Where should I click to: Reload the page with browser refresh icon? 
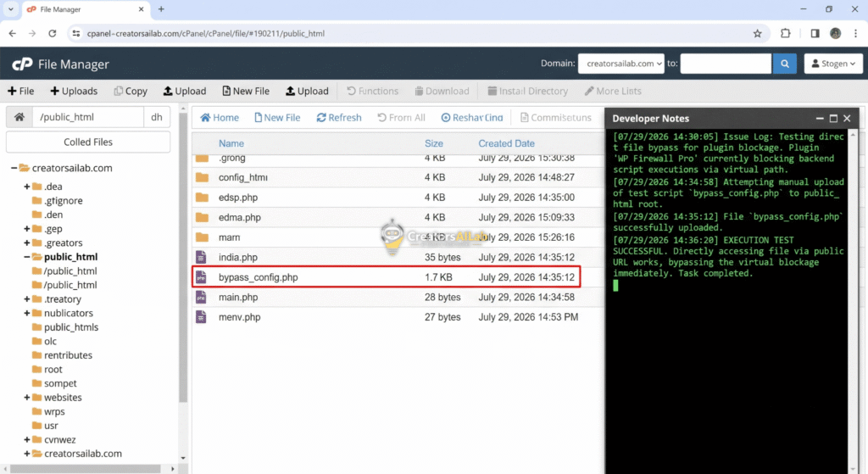tap(52, 33)
